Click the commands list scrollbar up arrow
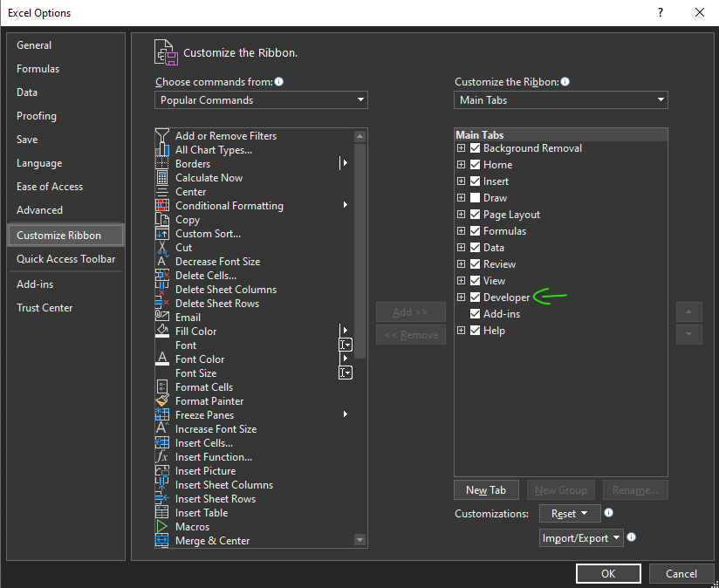This screenshot has height=588, width=719. point(360,136)
